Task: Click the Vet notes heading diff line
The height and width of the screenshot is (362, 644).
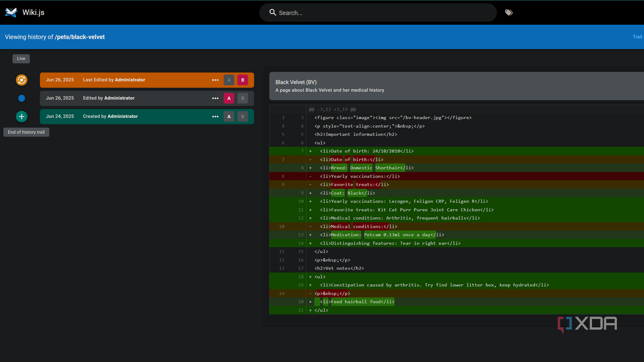Action: point(457,268)
